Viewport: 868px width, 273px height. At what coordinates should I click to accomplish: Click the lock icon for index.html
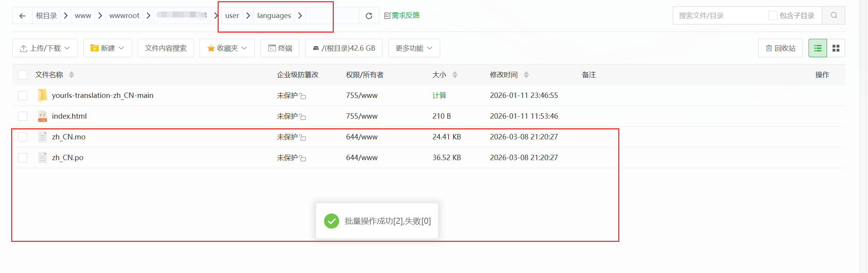(x=302, y=116)
